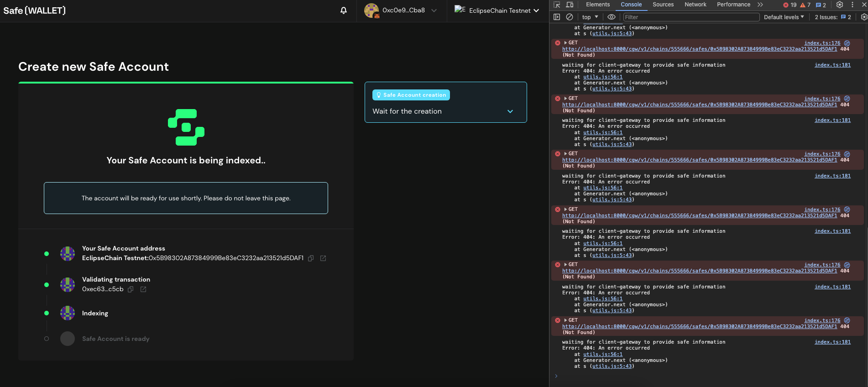Viewport: 868px width, 387px height.
Task: Click the Safe{WALLET} logo
Action: (x=35, y=10)
